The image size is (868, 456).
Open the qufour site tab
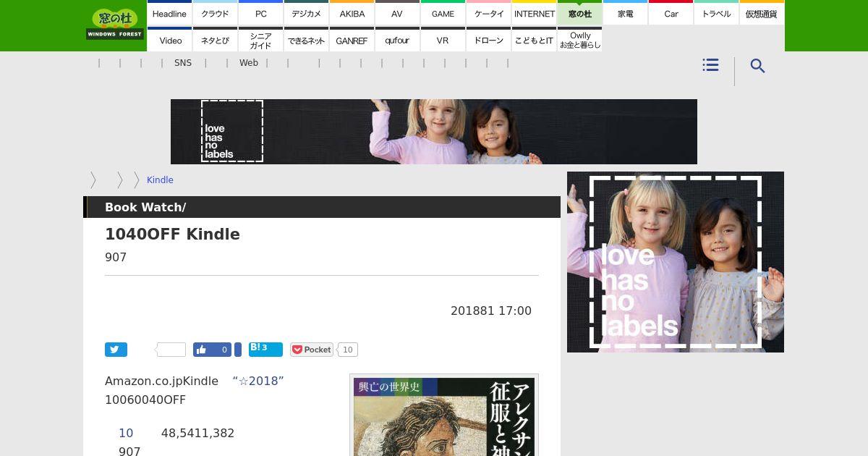click(x=397, y=41)
